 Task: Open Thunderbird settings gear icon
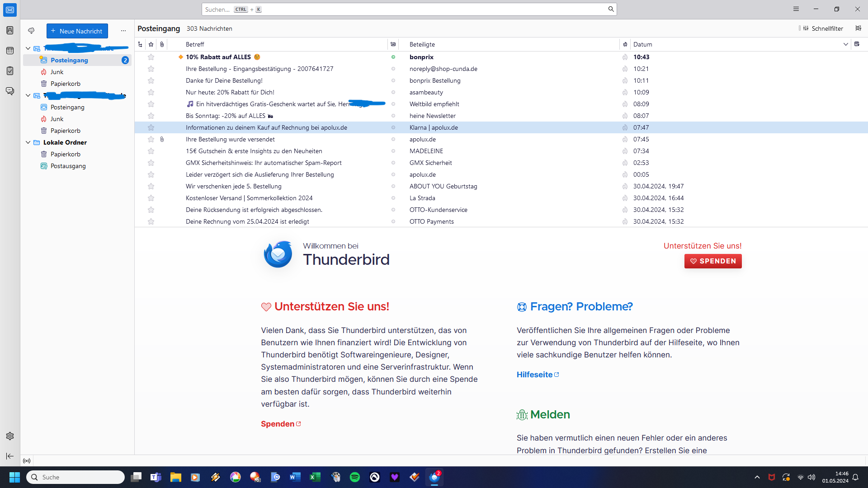tap(10, 436)
